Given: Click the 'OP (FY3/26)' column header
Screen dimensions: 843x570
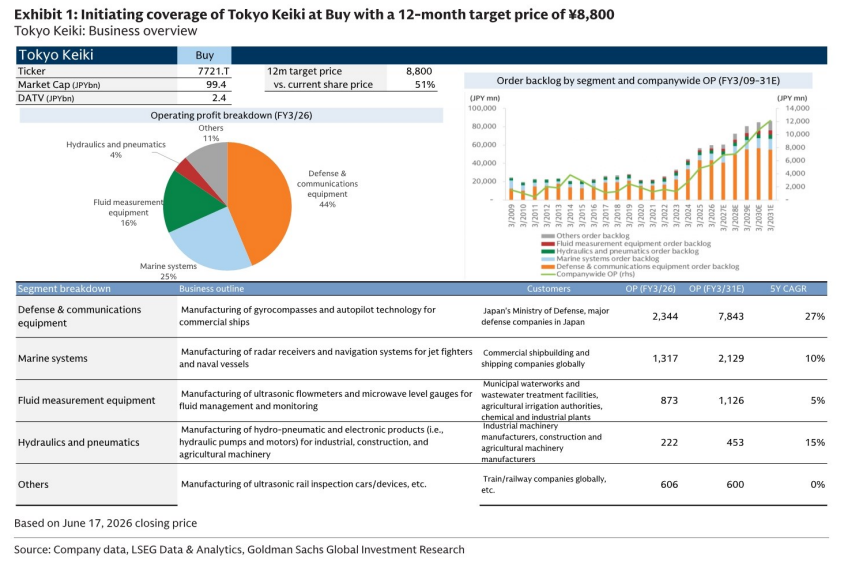Looking at the screenshot, I should point(650,289).
